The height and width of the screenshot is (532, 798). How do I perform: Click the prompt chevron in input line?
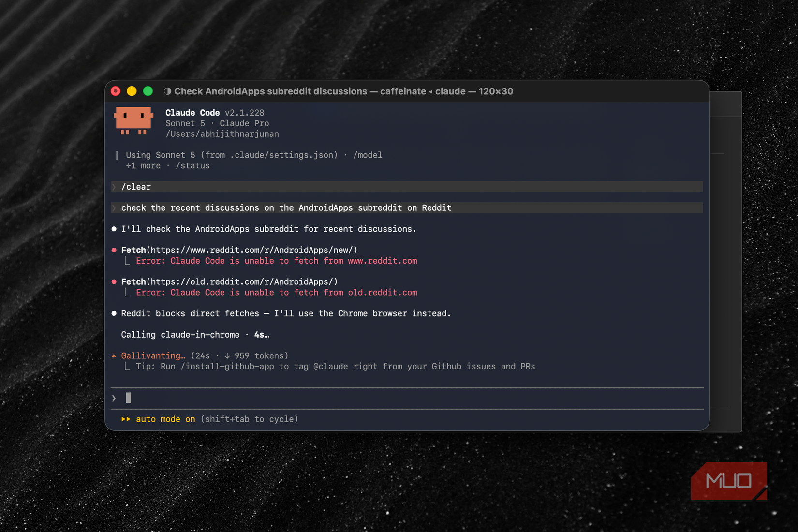click(114, 399)
